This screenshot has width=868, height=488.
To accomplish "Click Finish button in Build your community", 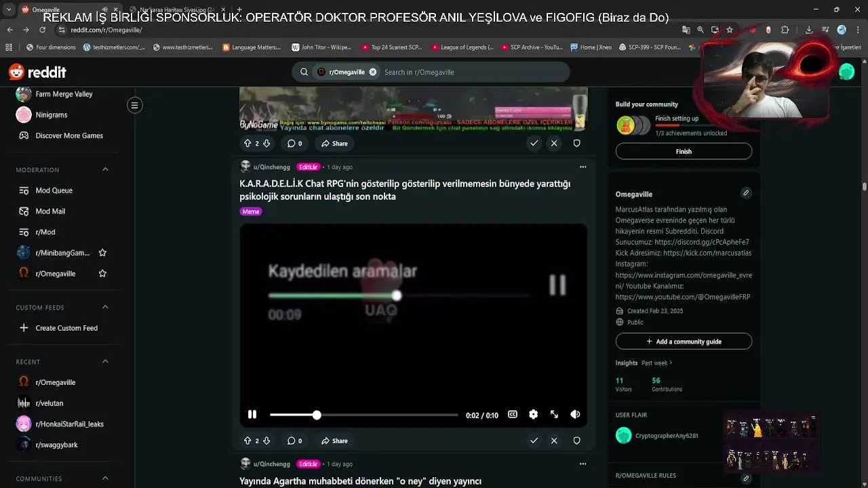I will pos(684,151).
